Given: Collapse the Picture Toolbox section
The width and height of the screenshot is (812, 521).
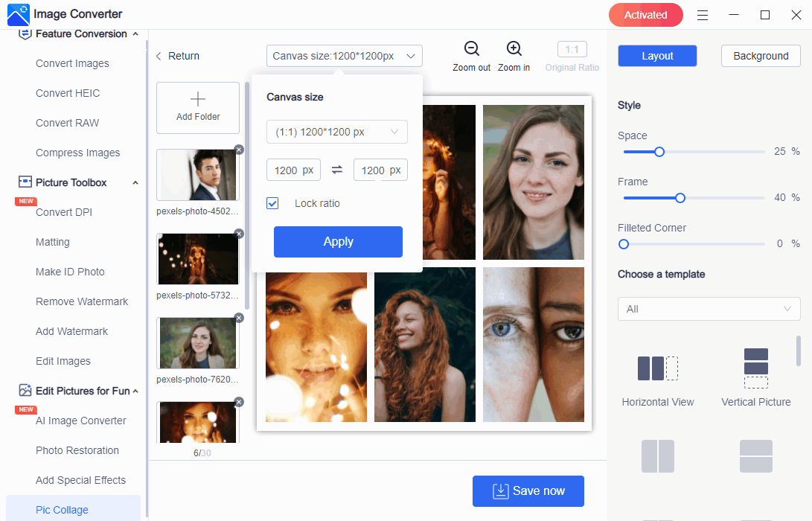Looking at the screenshot, I should pyautogui.click(x=135, y=183).
